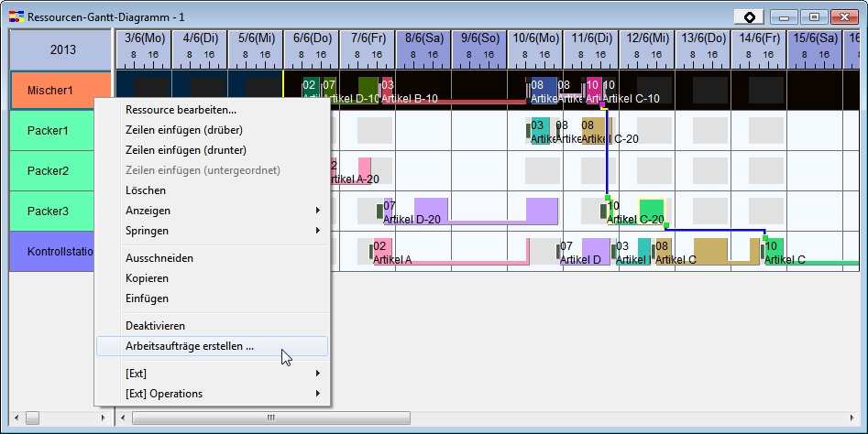Click the app icon in window title bar
Image resolution: width=868 pixels, height=434 pixels.
point(16,16)
